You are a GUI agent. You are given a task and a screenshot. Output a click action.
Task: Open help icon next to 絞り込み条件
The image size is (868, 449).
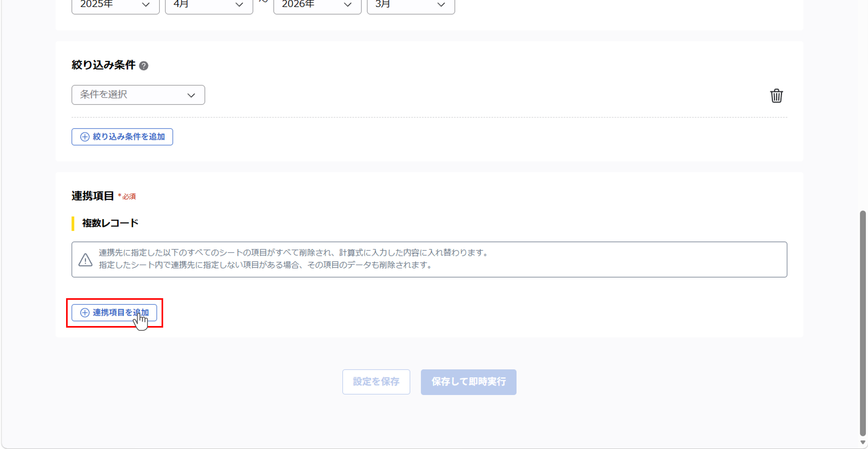click(144, 66)
